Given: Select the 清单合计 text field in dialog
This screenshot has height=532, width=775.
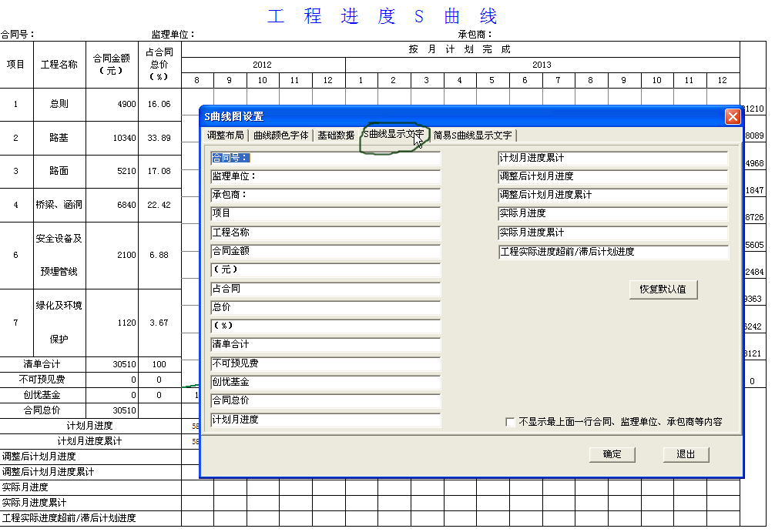Looking at the screenshot, I should (325, 345).
